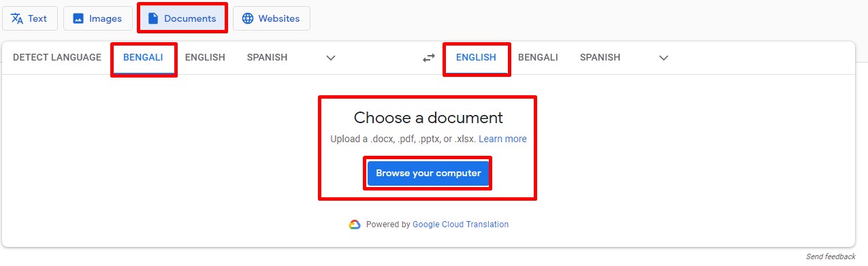
Task: Choose Spanish as source language
Action: point(267,57)
